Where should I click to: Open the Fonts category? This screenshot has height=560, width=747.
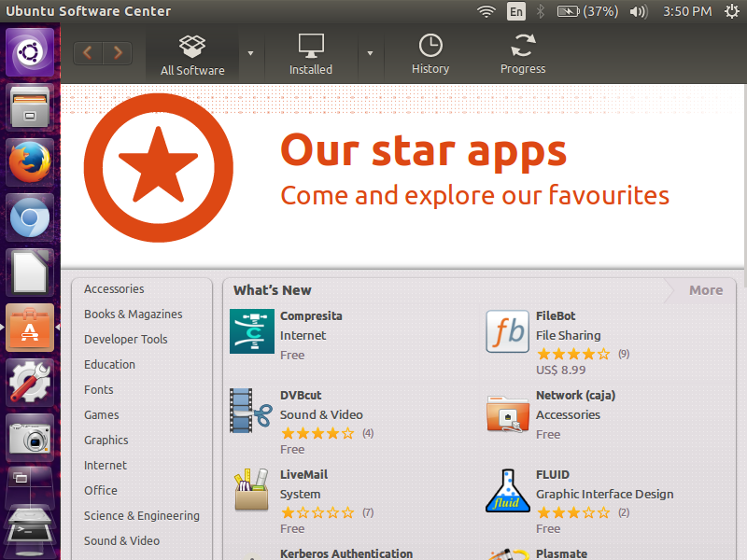(x=99, y=390)
